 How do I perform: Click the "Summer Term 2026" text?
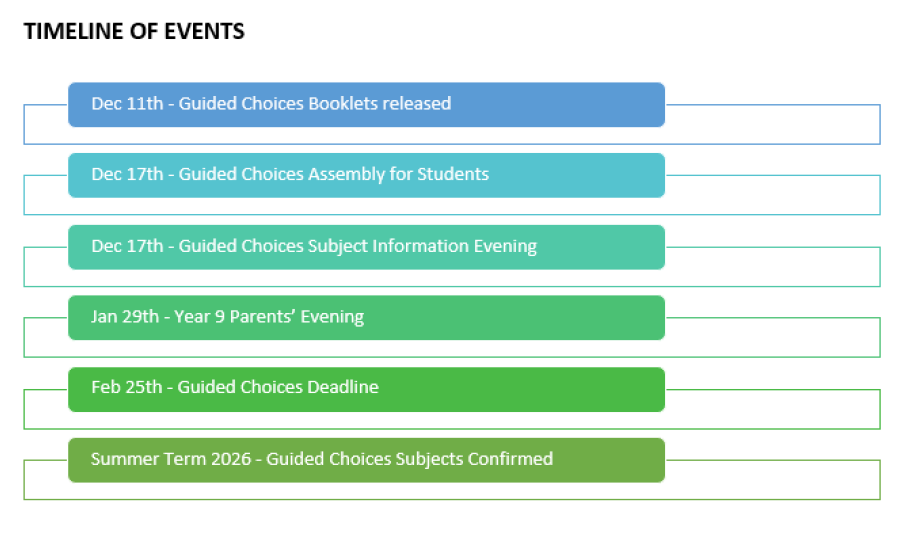click(157, 460)
